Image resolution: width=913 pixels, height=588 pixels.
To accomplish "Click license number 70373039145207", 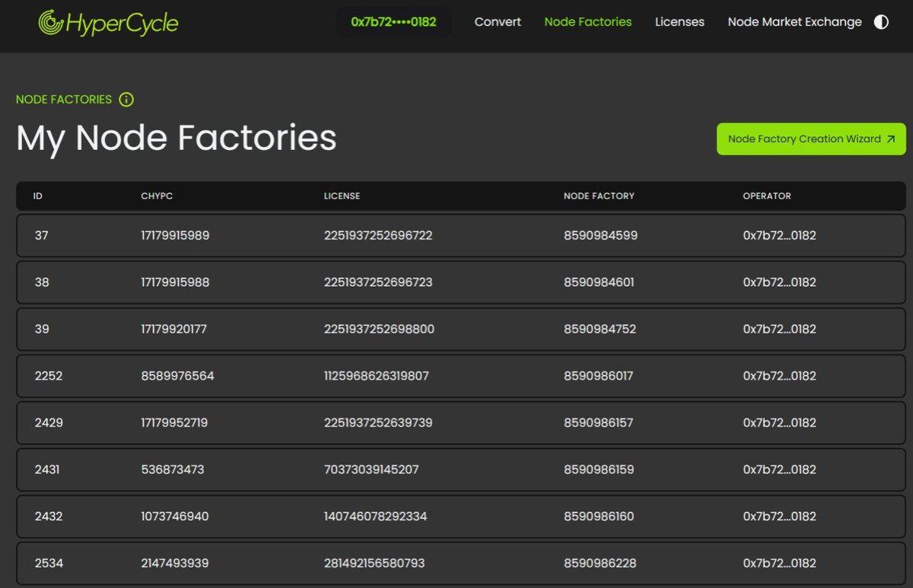I will point(371,470).
